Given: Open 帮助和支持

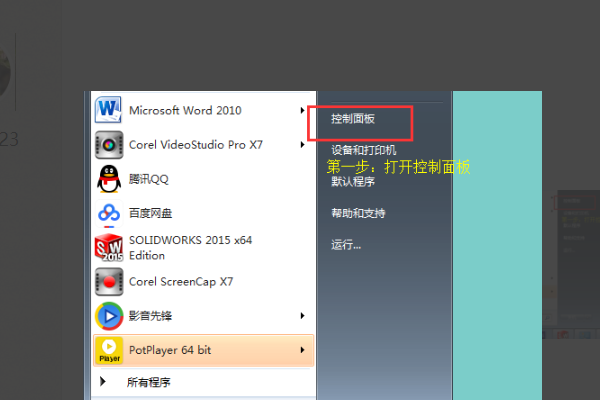Looking at the screenshot, I should pyautogui.click(x=358, y=213).
